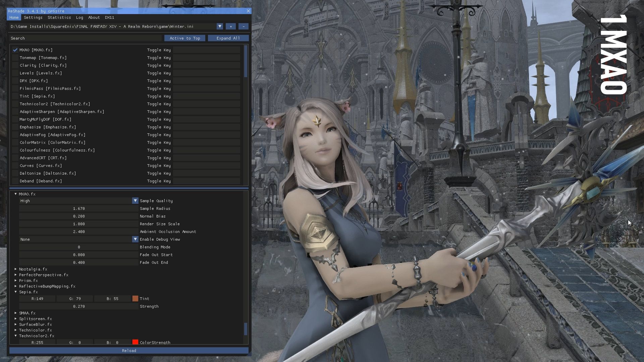Switch to the Home tab
The width and height of the screenshot is (644, 362).
click(14, 17)
